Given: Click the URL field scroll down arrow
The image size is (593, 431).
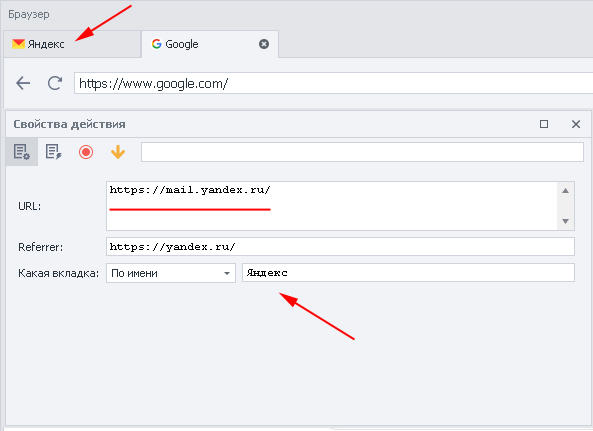Looking at the screenshot, I should (566, 221).
